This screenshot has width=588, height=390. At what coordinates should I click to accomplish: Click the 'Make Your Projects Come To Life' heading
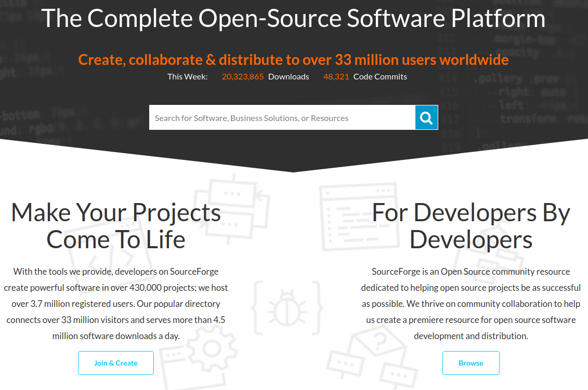coord(116,226)
